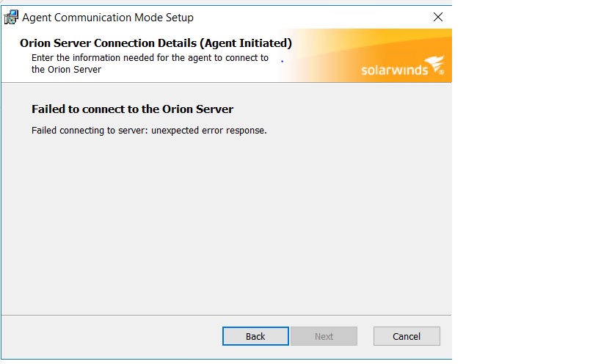Click the registered trademark symbol beside the logo
This screenshot has width=601, height=364.
click(441, 71)
